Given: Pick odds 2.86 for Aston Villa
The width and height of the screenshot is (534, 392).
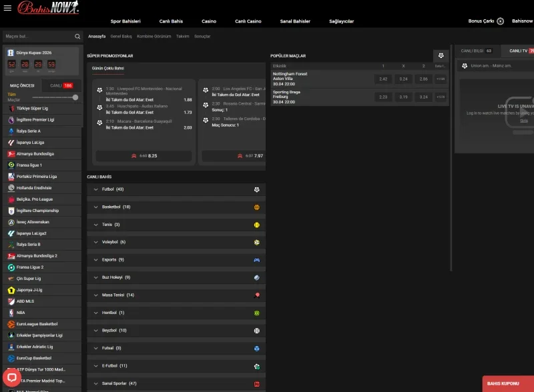Looking at the screenshot, I should point(423,79).
